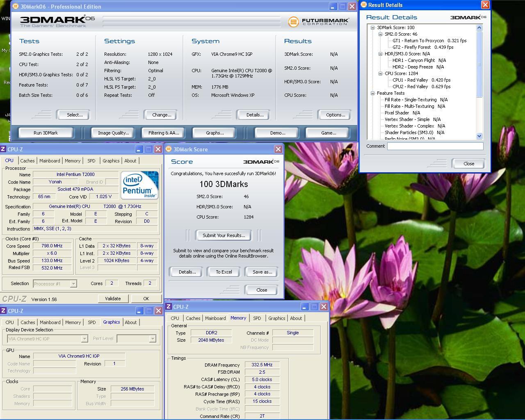The height and width of the screenshot is (420, 525).
Task: Open About tab in CPU-Z Graphics window
Action: coord(131,322)
